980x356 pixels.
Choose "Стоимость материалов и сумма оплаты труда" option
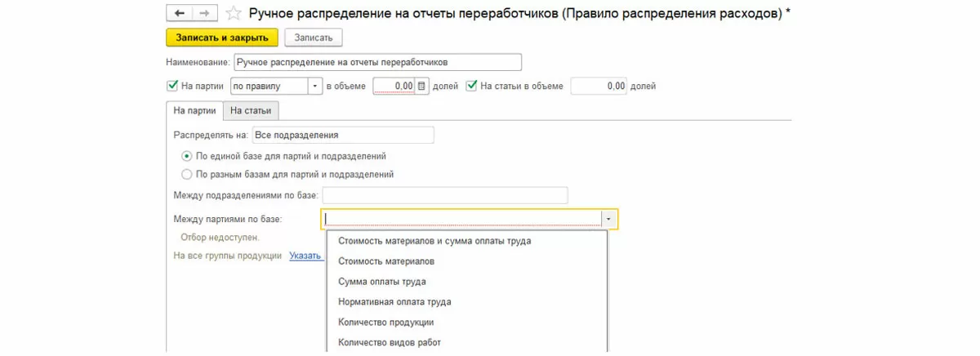click(434, 241)
